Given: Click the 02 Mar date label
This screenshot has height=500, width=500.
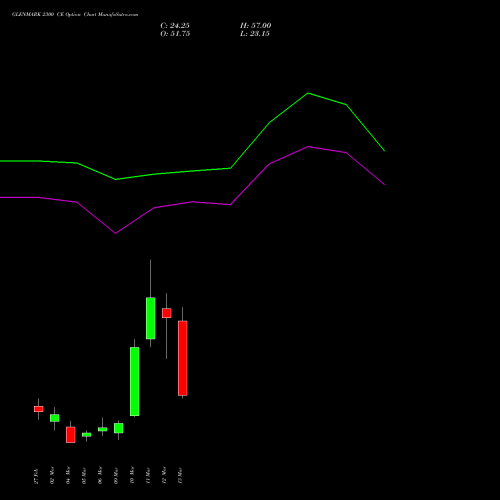Looking at the screenshot, I should 52,476.
